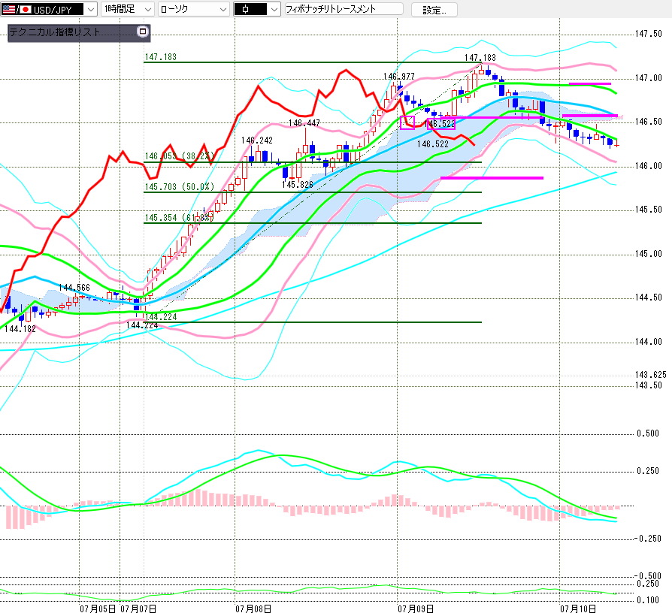Click the US/Japan flag icons

click(17, 9)
